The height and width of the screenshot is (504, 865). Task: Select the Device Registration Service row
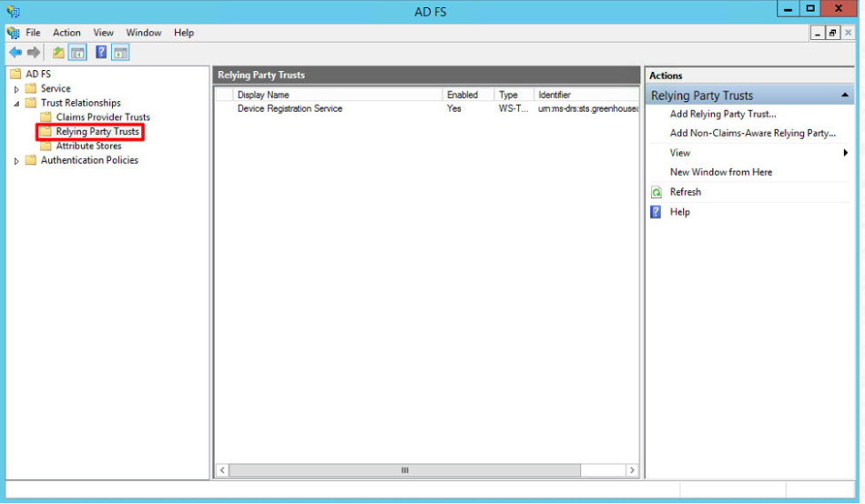[x=427, y=108]
